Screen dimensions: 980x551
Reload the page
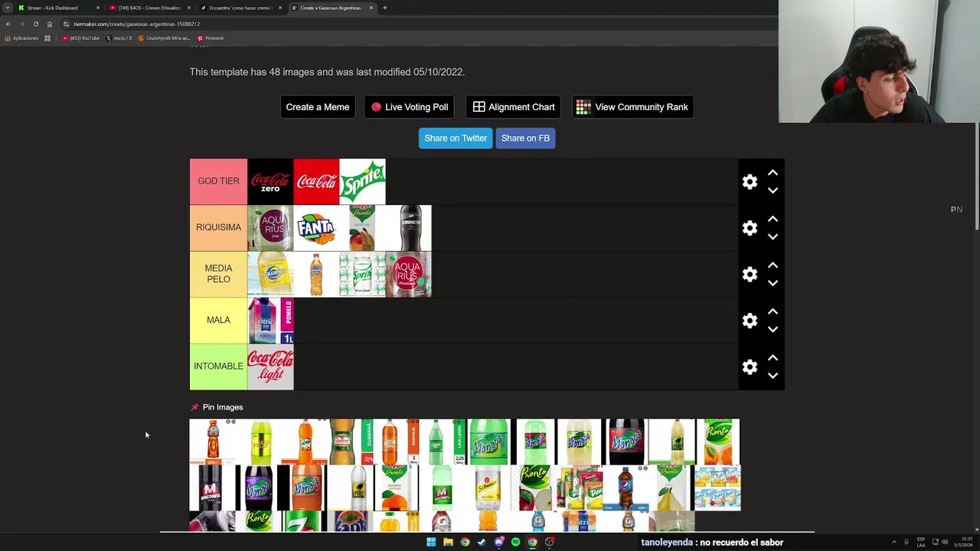35,24
